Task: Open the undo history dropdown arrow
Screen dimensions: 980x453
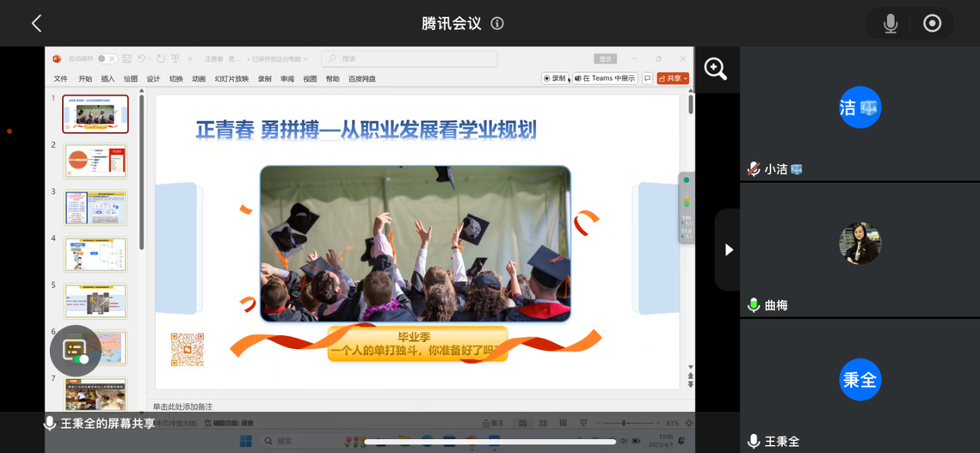Action: coord(150,58)
